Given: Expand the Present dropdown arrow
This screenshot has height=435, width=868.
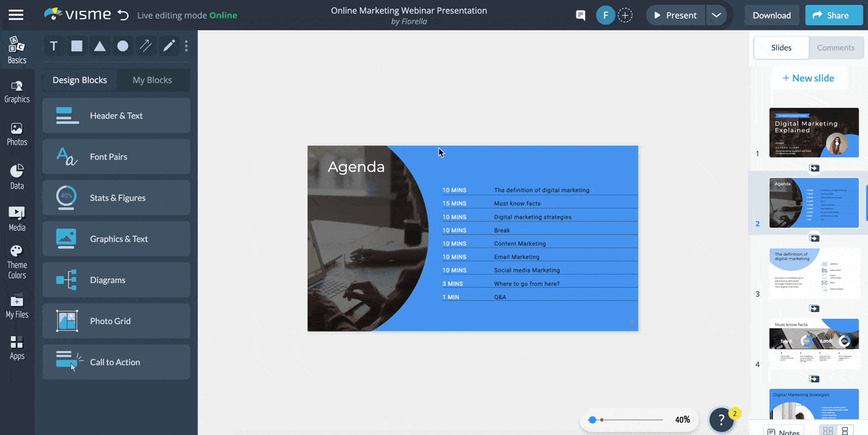Looking at the screenshot, I should (x=716, y=15).
